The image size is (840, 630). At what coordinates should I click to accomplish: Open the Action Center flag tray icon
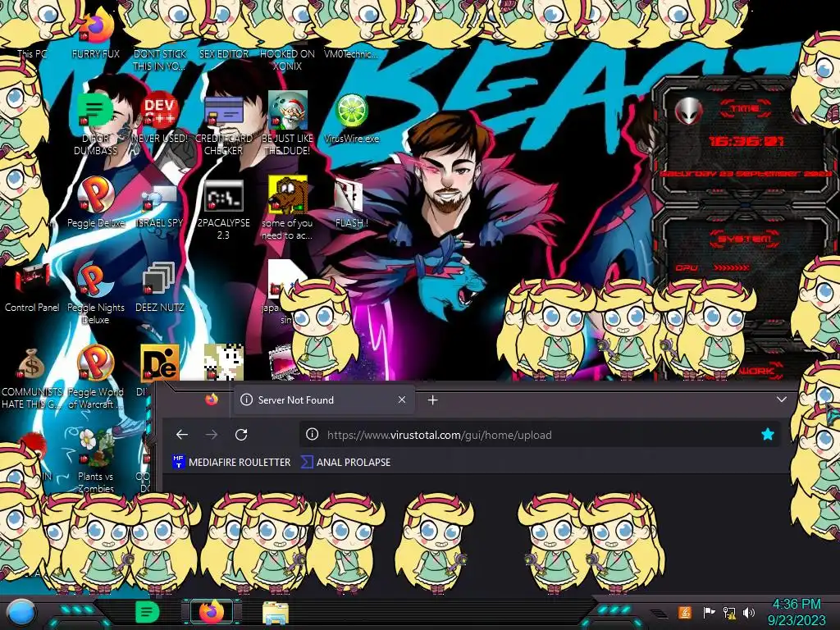tap(709, 612)
